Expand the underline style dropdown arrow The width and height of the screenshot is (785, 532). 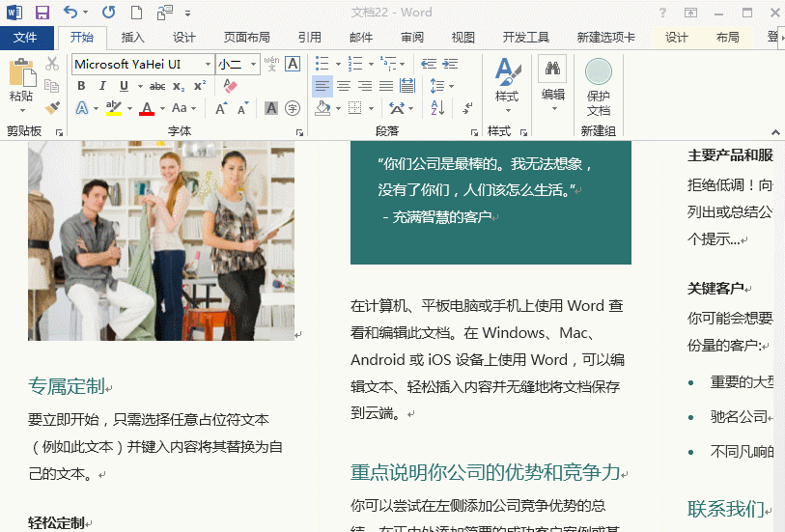click(140, 87)
